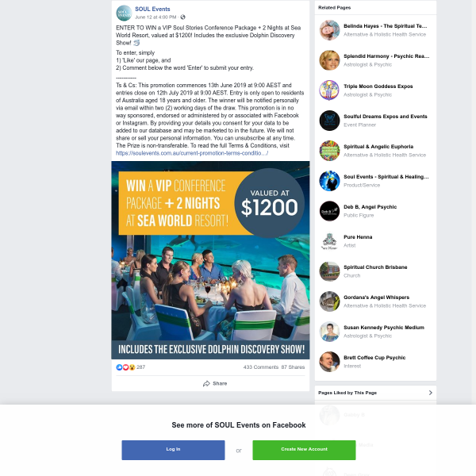
Task: Open the SOUL Events page name link
Action: pos(152,9)
